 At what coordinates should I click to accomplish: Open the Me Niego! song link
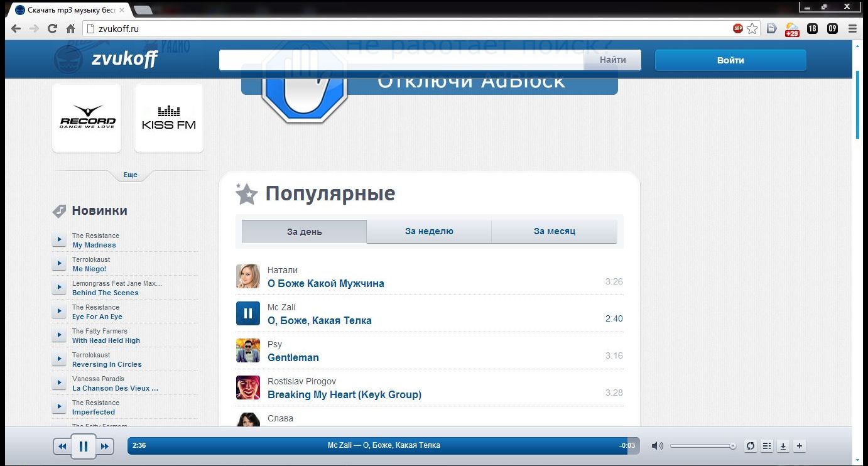(89, 269)
